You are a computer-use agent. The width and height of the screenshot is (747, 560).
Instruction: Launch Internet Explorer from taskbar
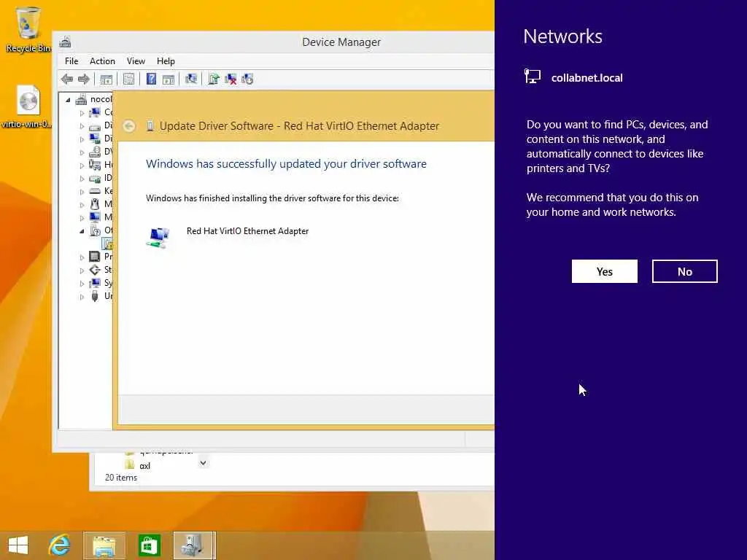point(60,545)
